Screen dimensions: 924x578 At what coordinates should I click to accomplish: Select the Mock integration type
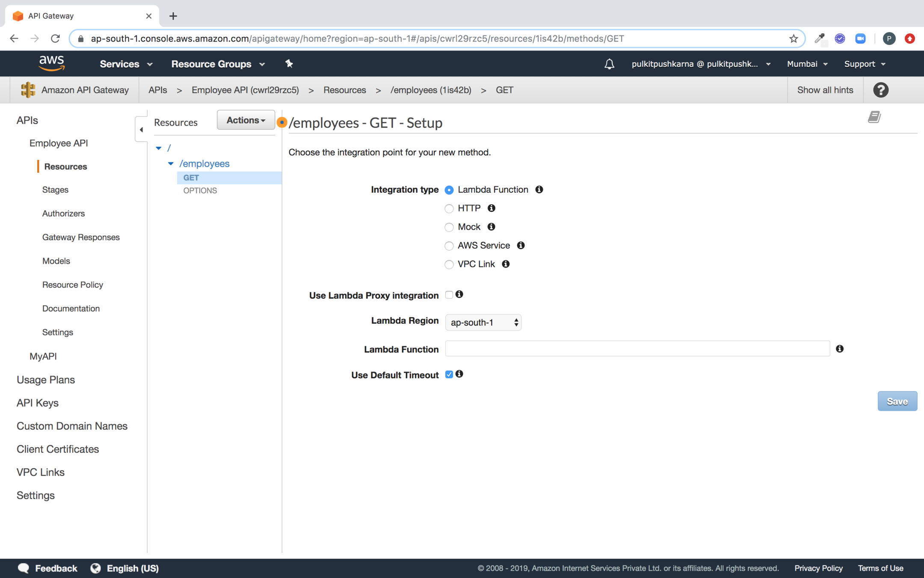click(x=449, y=227)
